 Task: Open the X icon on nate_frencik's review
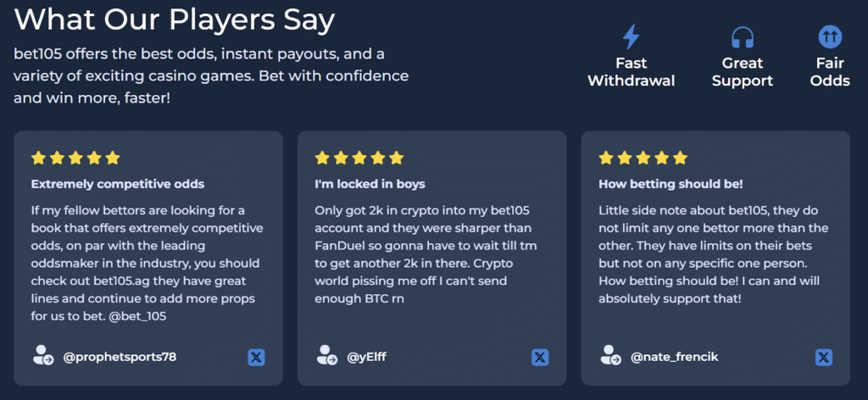point(823,357)
